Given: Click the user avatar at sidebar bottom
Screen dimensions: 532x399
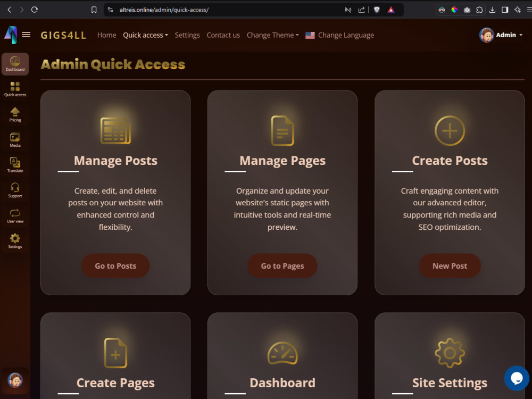Looking at the screenshot, I should (15, 380).
